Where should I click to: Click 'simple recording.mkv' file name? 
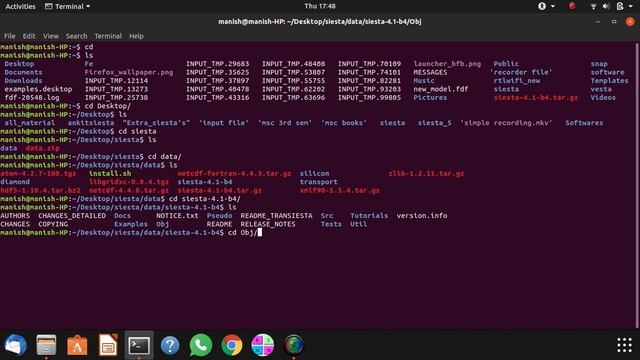click(x=506, y=123)
